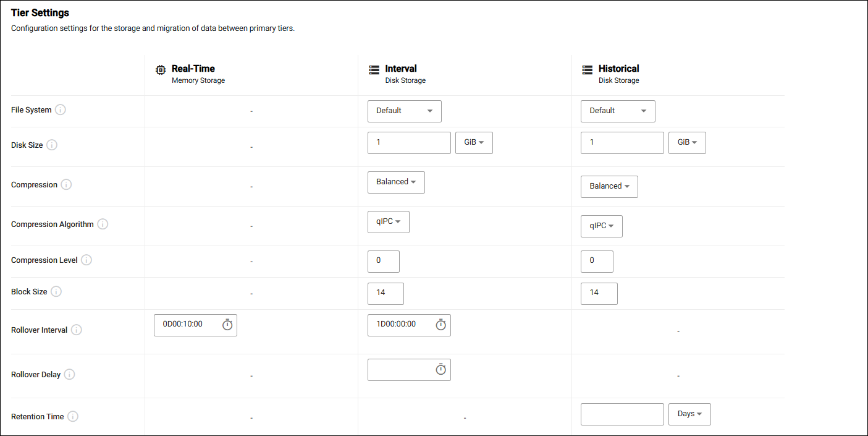Click the Real-Time memory storage icon

(161, 70)
